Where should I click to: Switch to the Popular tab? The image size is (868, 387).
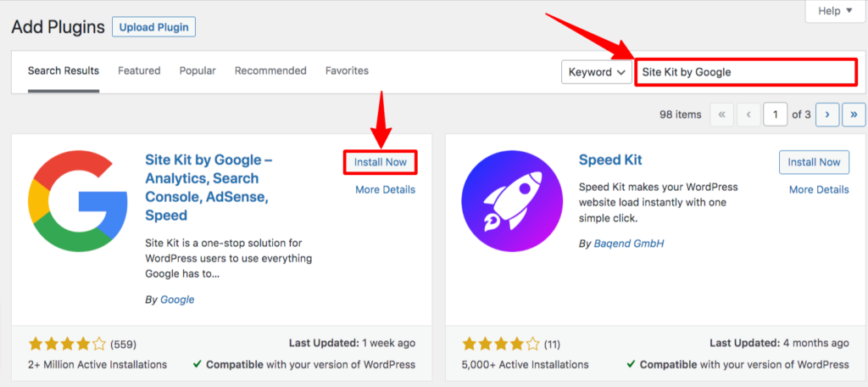point(198,71)
